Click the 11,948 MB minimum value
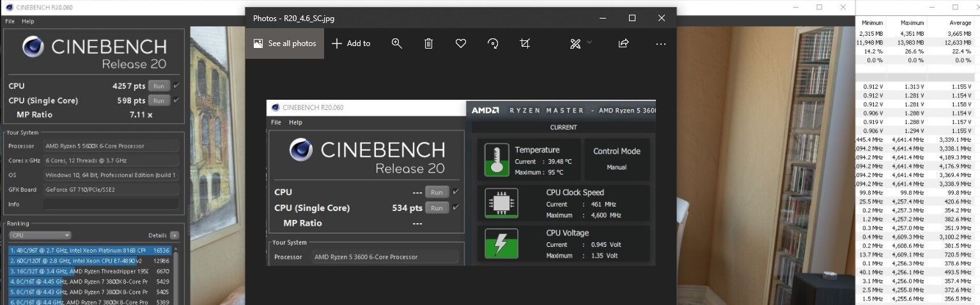The height and width of the screenshot is (305, 980). pos(870,42)
